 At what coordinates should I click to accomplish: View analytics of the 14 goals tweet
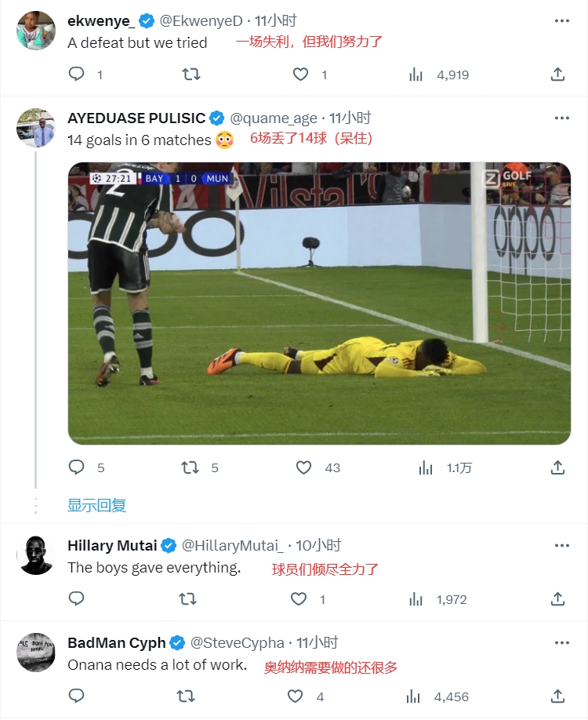pyautogui.click(x=426, y=467)
